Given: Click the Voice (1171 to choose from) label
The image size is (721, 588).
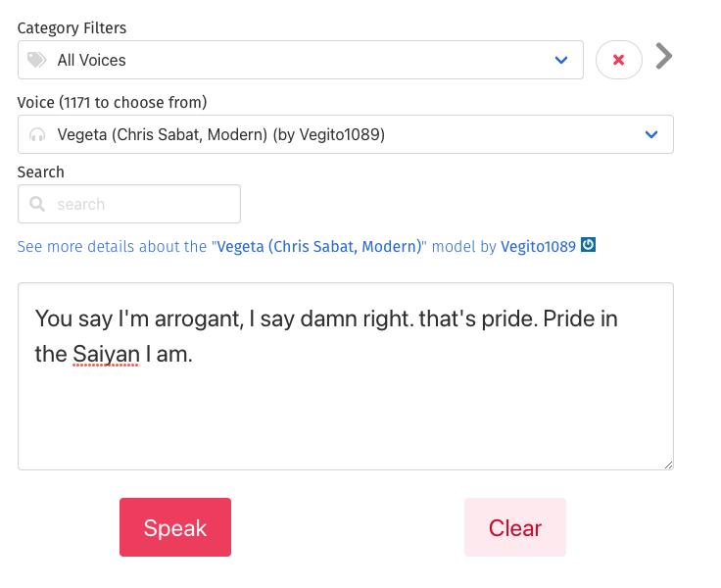Looking at the screenshot, I should coord(112,103).
